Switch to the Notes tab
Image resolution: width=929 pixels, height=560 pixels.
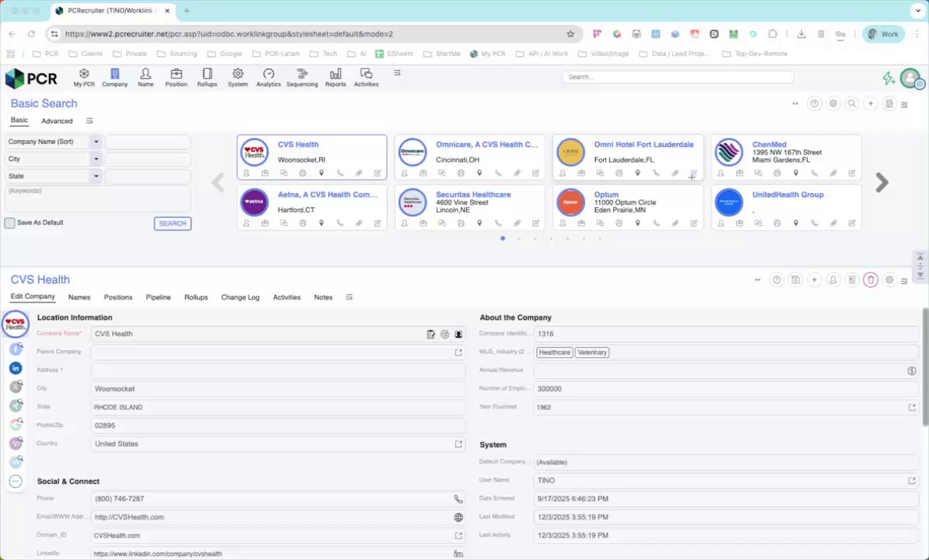[323, 297]
